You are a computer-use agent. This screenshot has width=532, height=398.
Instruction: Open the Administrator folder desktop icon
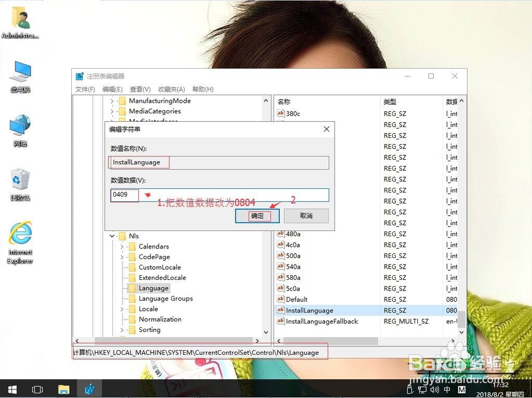coord(20,22)
